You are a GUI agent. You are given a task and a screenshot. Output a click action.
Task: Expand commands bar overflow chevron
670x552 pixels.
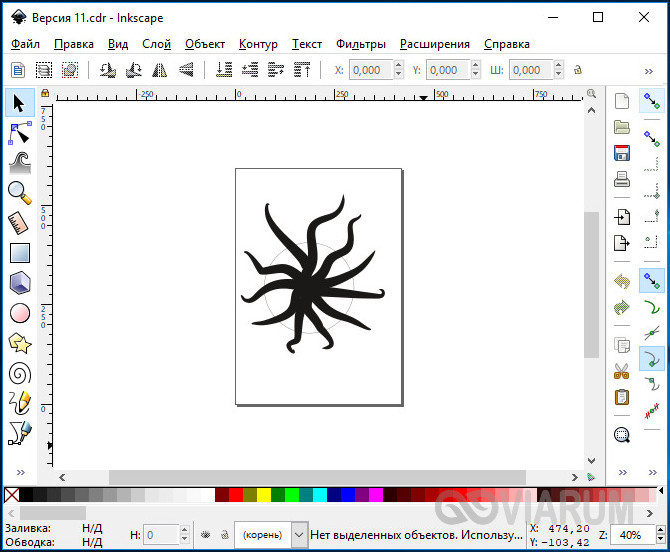tap(649, 71)
